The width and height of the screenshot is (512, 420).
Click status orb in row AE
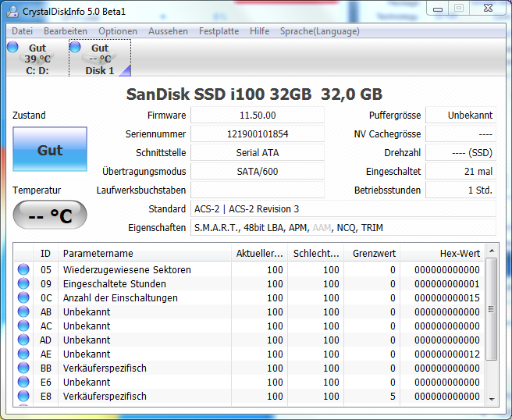tap(23, 354)
